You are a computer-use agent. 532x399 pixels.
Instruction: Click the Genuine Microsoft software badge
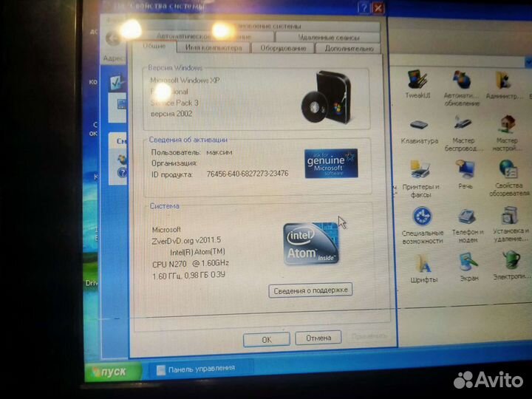tap(331, 163)
